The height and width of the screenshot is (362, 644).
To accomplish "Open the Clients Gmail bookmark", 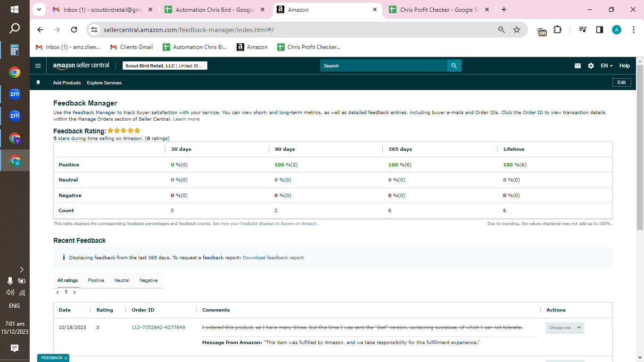I will 132,47.
